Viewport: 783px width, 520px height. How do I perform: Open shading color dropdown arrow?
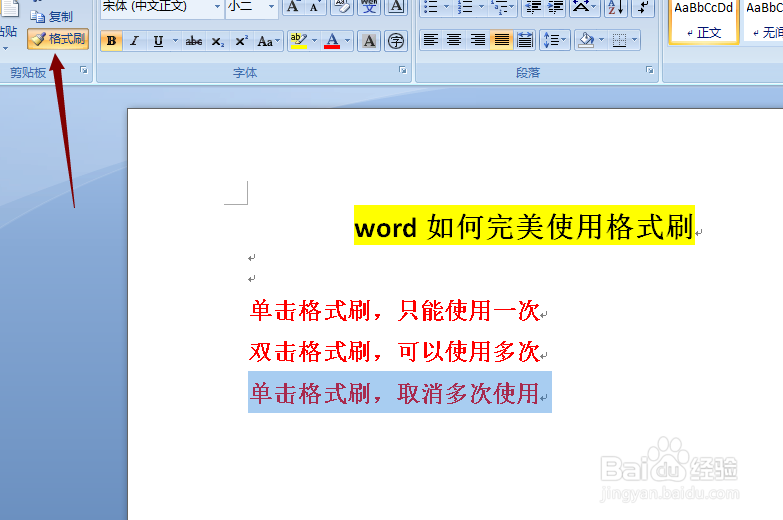point(601,40)
